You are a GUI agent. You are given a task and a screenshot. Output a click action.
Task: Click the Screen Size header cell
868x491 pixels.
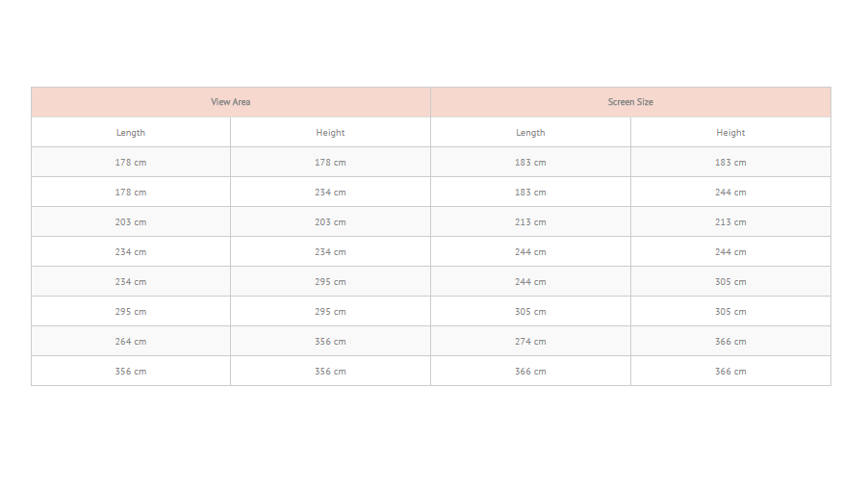[x=630, y=102]
